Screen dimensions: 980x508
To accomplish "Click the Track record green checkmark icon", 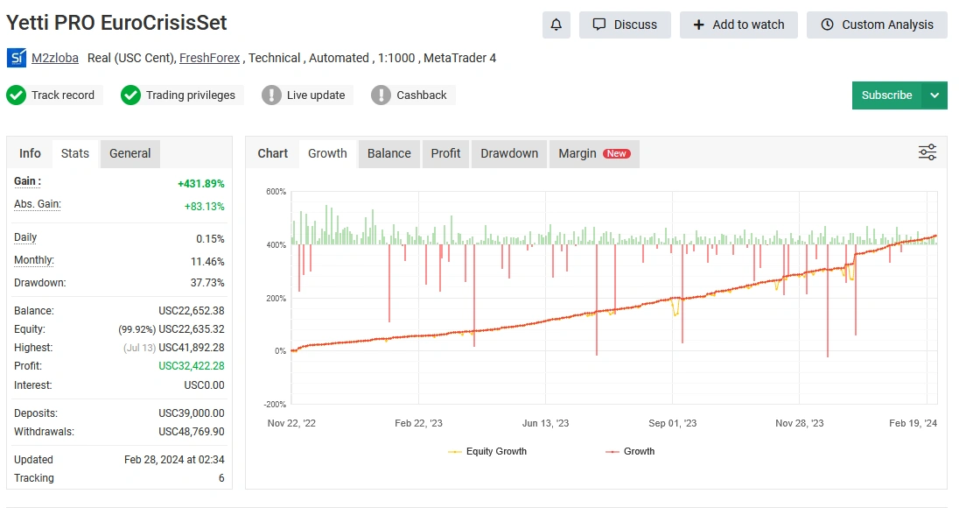I will [x=17, y=95].
